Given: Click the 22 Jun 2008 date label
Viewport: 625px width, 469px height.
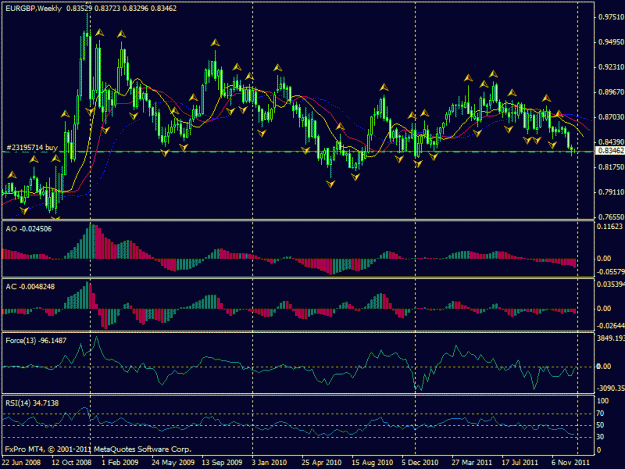Looking at the screenshot, I should [22, 463].
